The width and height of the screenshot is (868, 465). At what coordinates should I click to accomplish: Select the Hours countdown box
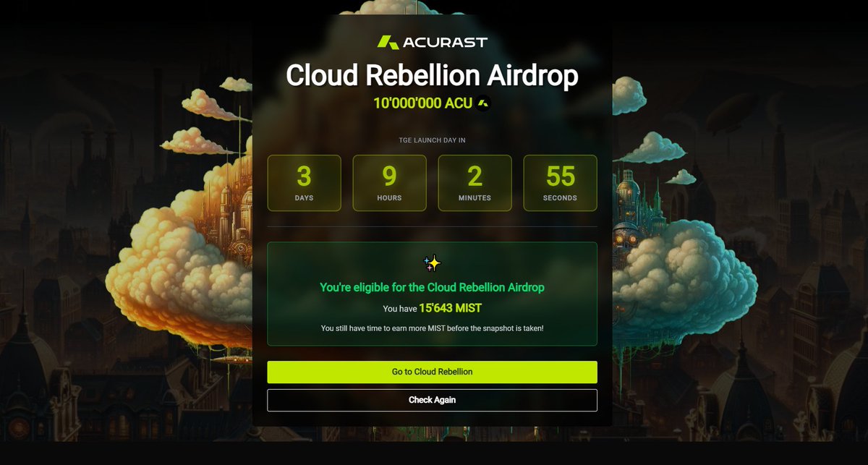point(389,183)
